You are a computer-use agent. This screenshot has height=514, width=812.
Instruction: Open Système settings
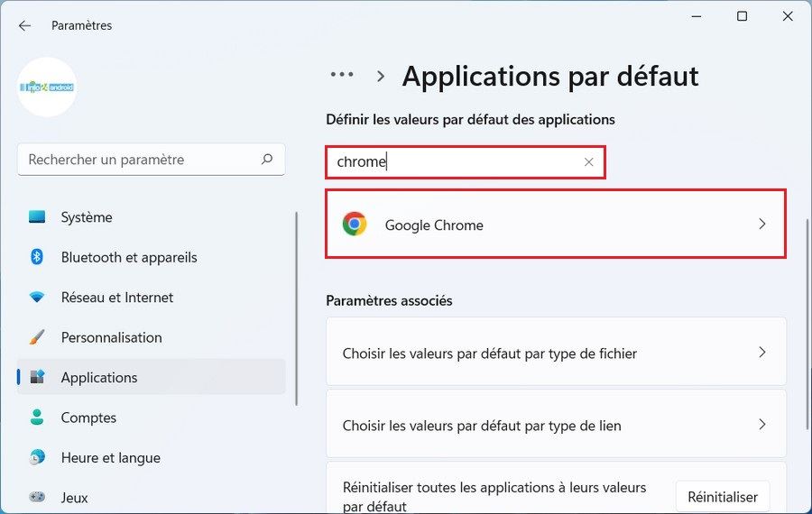(x=152, y=217)
